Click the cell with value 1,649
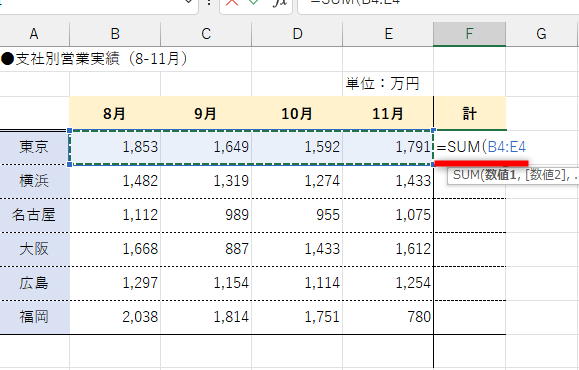579x370 pixels. 206,147
